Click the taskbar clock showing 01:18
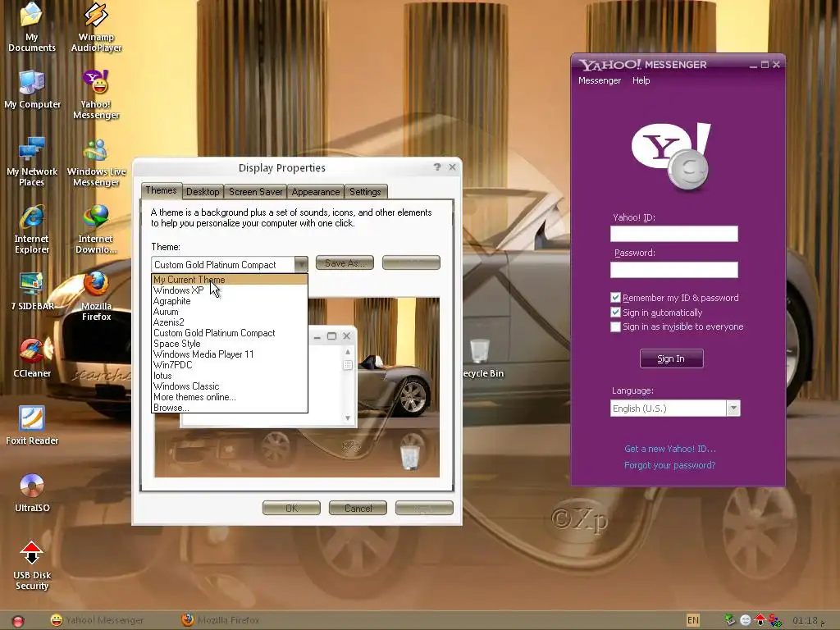This screenshot has height=630, width=840. (806, 620)
